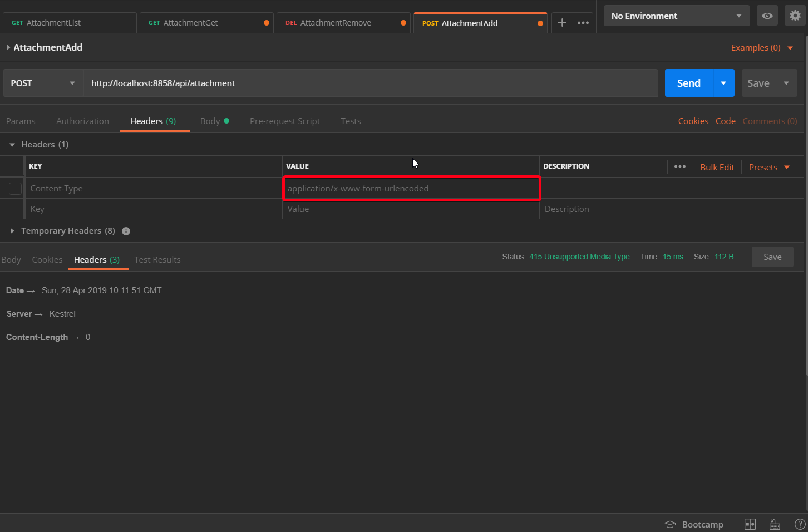Switch to the DEL AttachmentRemove tab
The height and width of the screenshot is (532, 808).
coord(343,23)
